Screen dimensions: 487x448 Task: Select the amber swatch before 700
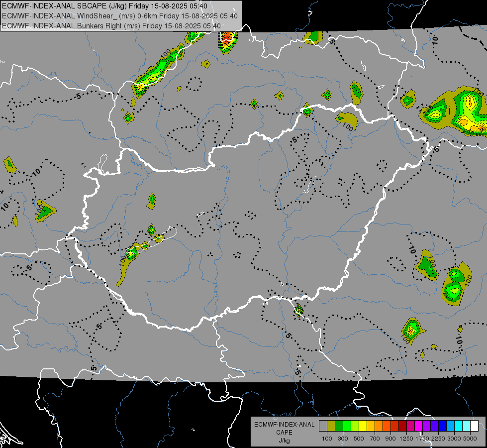click(x=371, y=426)
